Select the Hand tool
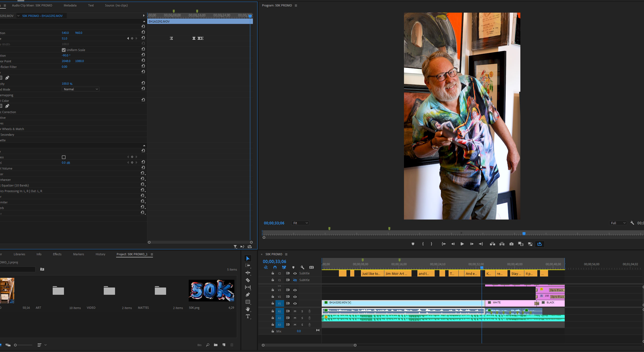 click(248, 309)
